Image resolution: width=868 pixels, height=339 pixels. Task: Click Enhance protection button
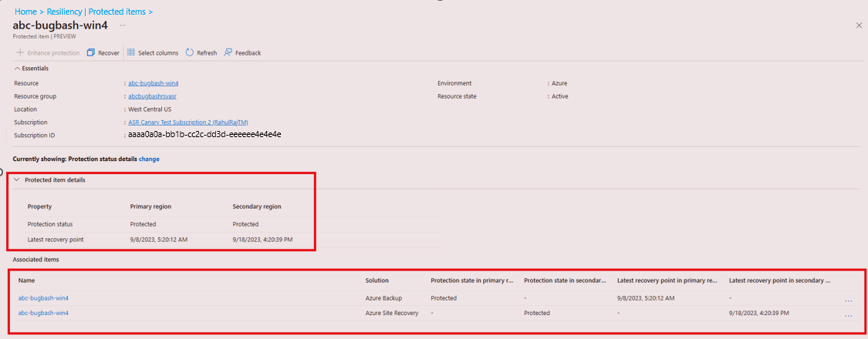48,52
